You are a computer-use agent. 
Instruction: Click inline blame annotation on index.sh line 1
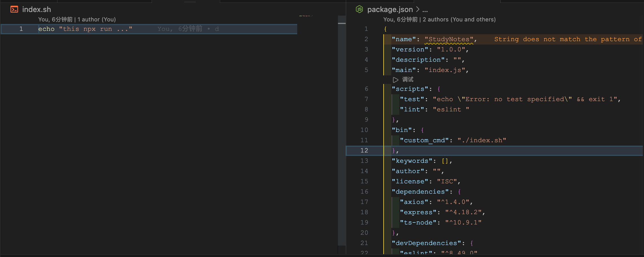tap(188, 29)
